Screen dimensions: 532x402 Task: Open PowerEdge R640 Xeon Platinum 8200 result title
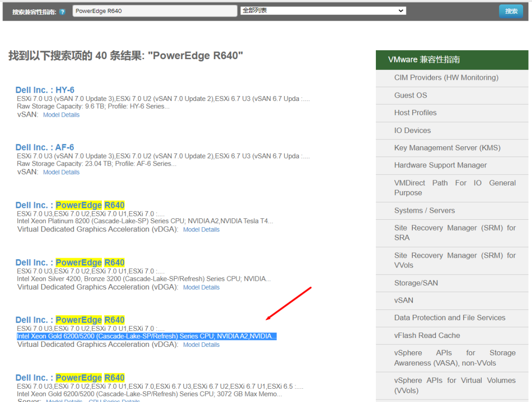pyautogui.click(x=70, y=205)
